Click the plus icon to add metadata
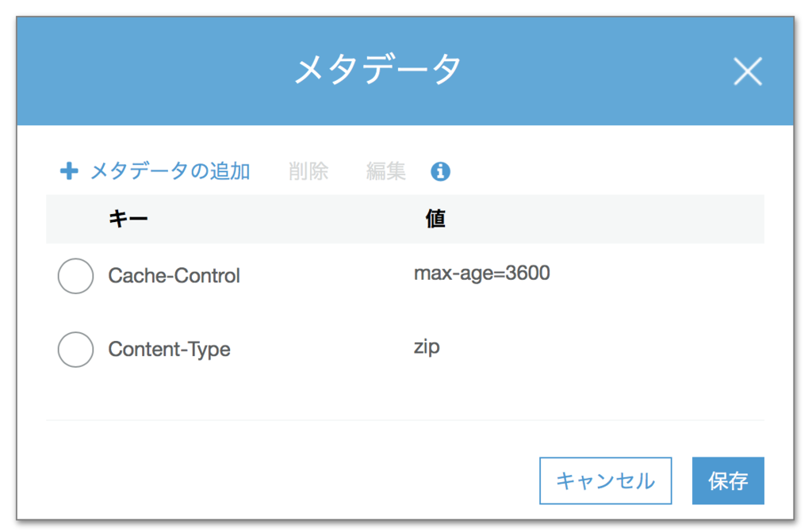Screen dimensions: 812x532 69,171
